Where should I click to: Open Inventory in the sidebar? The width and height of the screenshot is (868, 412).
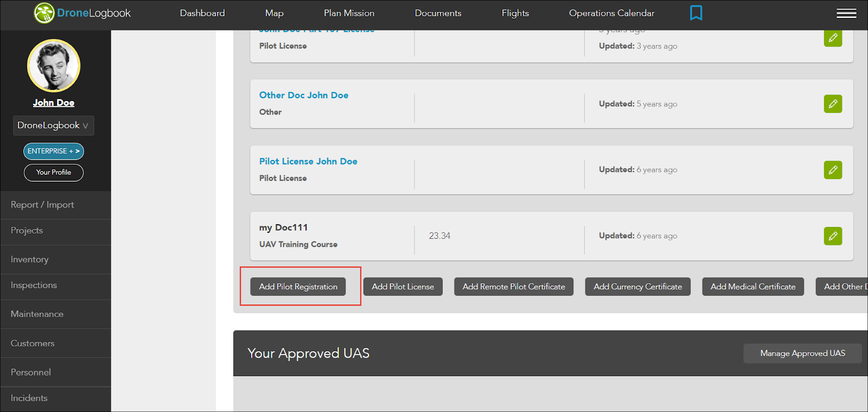55,259
